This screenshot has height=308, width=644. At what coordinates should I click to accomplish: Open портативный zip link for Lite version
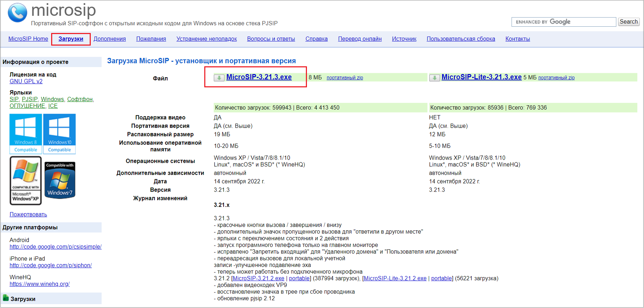coord(556,78)
